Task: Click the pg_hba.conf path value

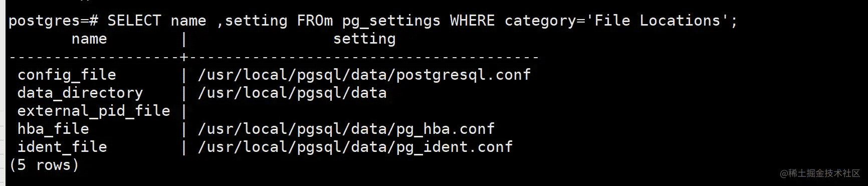Action: tap(346, 129)
